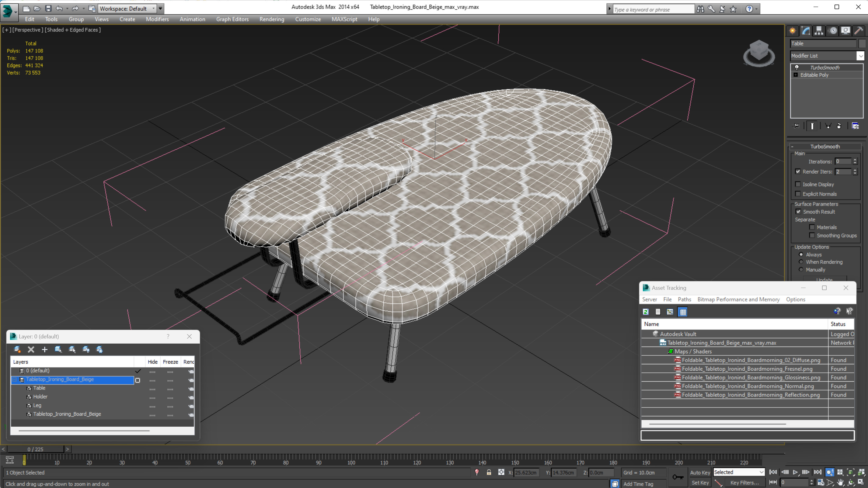
Task: Open the Hierarchy command panel tab
Action: [819, 31]
